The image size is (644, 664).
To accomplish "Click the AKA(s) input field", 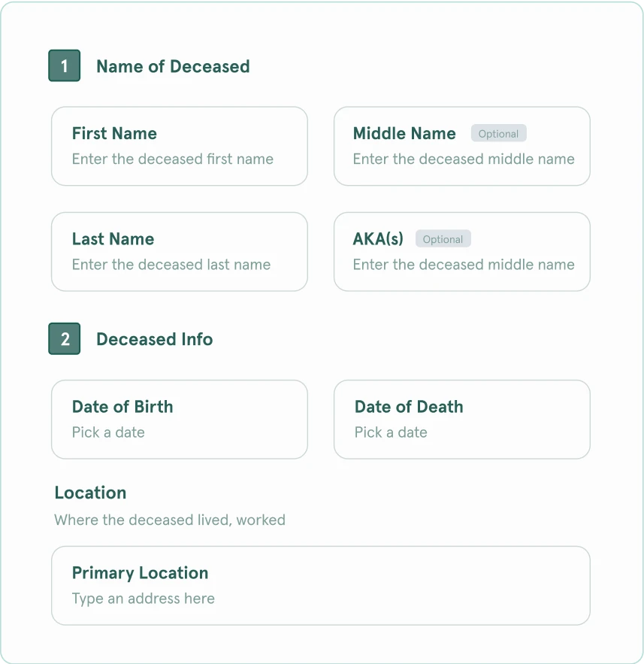I will [x=461, y=264].
